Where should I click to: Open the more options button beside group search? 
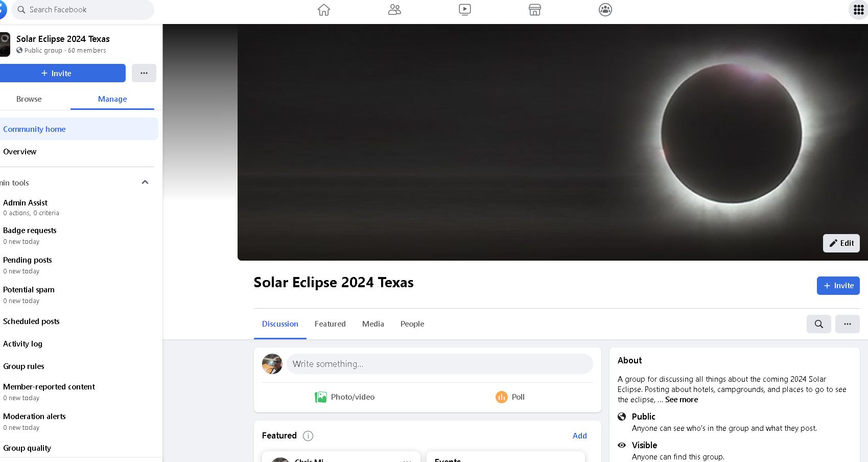[848, 324]
